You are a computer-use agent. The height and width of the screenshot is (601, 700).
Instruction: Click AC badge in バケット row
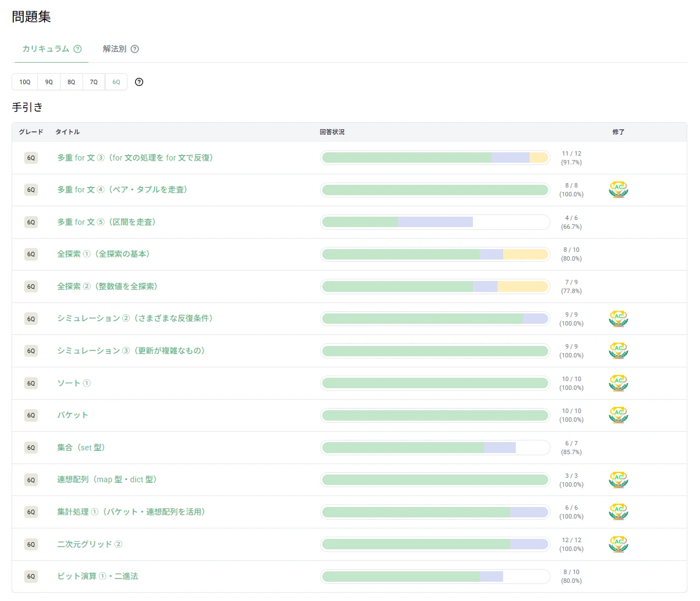click(619, 415)
